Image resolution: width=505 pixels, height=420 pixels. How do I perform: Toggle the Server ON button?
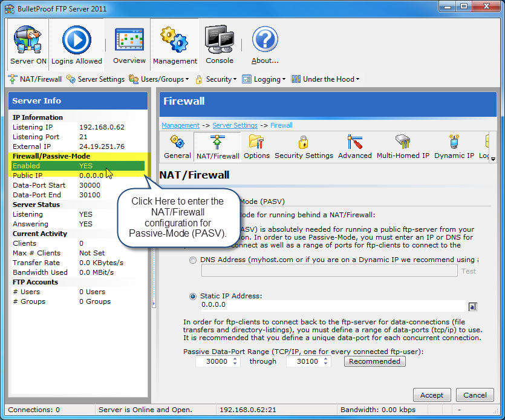click(x=28, y=45)
